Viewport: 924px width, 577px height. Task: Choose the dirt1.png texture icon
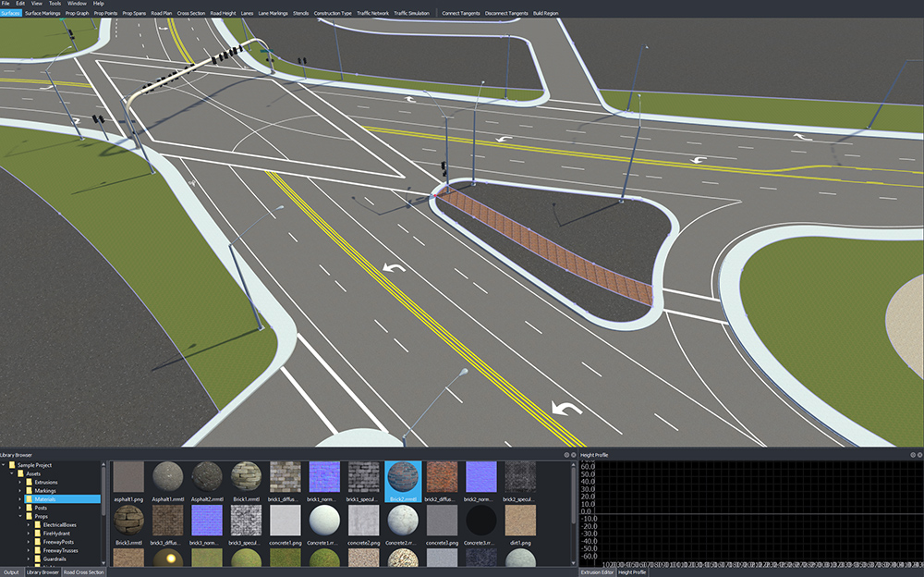click(x=520, y=521)
